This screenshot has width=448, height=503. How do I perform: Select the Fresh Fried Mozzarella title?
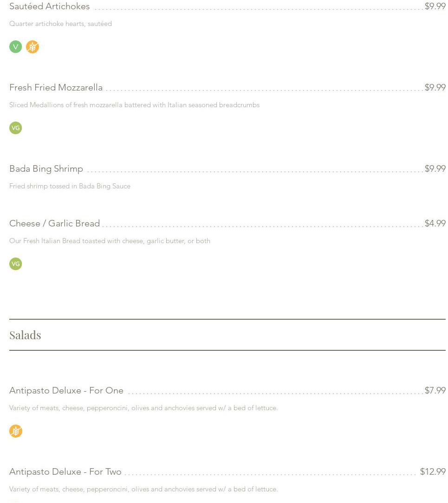56,88
